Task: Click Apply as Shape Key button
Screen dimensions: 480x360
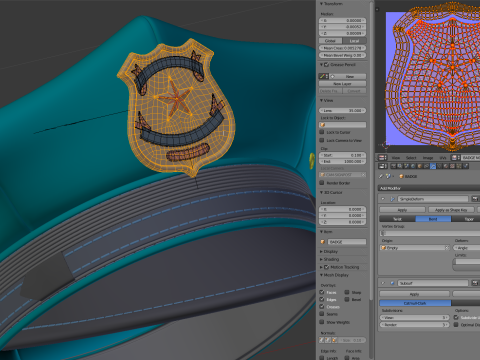Action: [451, 210]
